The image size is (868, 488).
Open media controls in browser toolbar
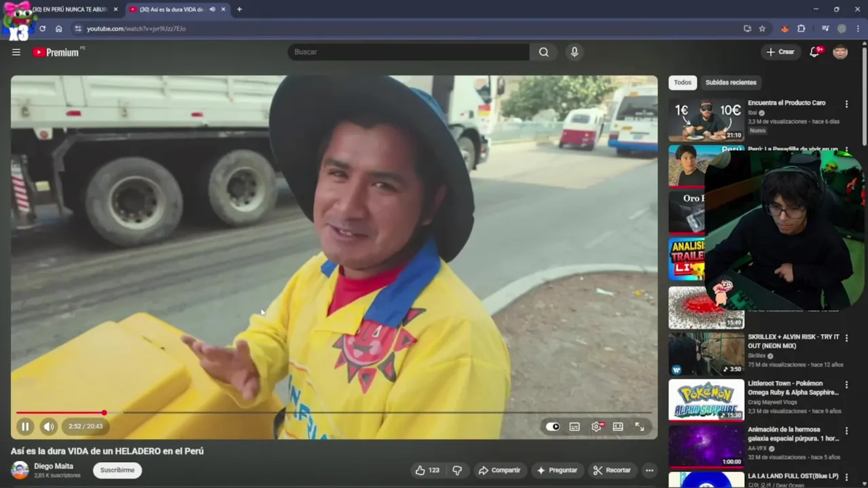tap(825, 28)
